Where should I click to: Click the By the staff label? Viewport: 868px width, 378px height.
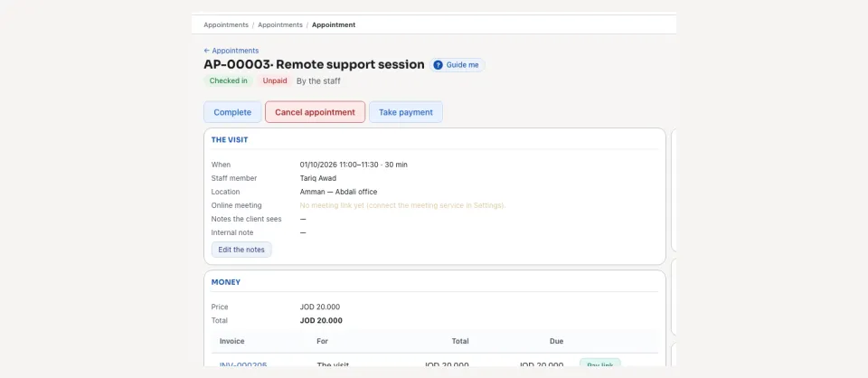[318, 80]
